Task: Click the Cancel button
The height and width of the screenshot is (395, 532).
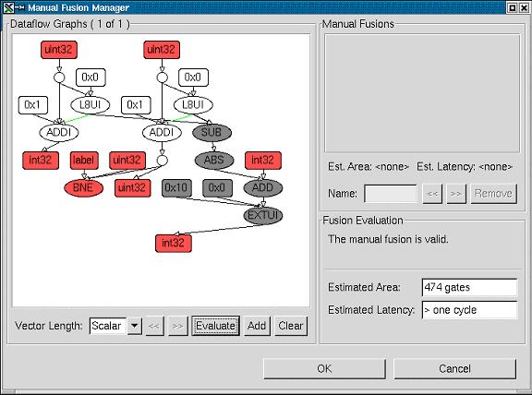Action: [454, 369]
